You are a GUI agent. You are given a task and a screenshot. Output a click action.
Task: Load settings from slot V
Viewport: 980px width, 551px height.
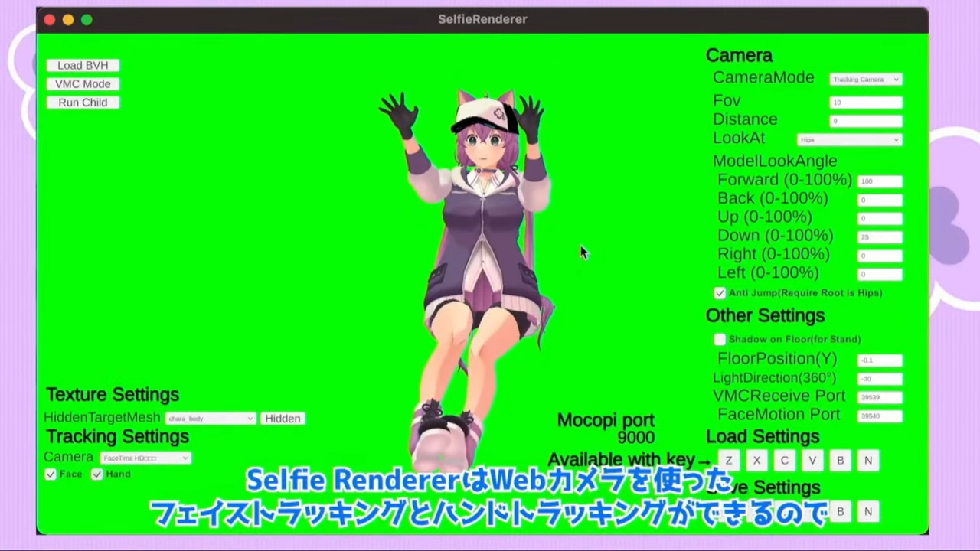click(x=812, y=461)
